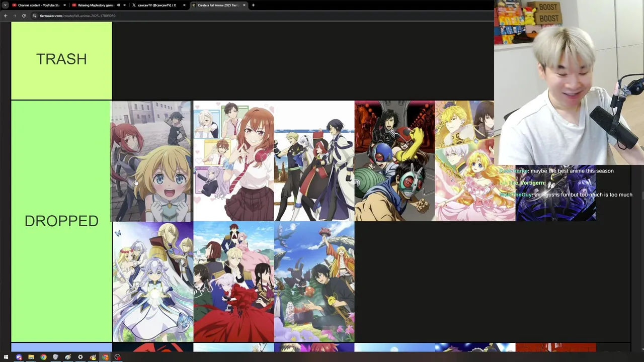Image resolution: width=644 pixels, height=362 pixels.
Task: Open active Chrome profile window in taskbar
Action: (x=105, y=357)
